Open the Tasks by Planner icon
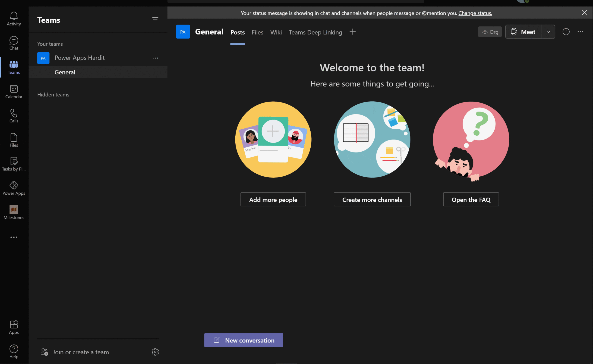This screenshot has height=364, width=593. pos(14,164)
